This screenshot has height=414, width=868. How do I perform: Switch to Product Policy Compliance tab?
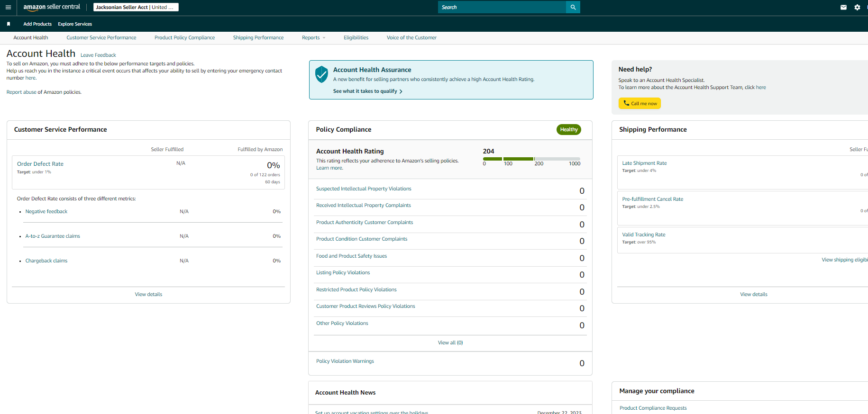[184, 37]
